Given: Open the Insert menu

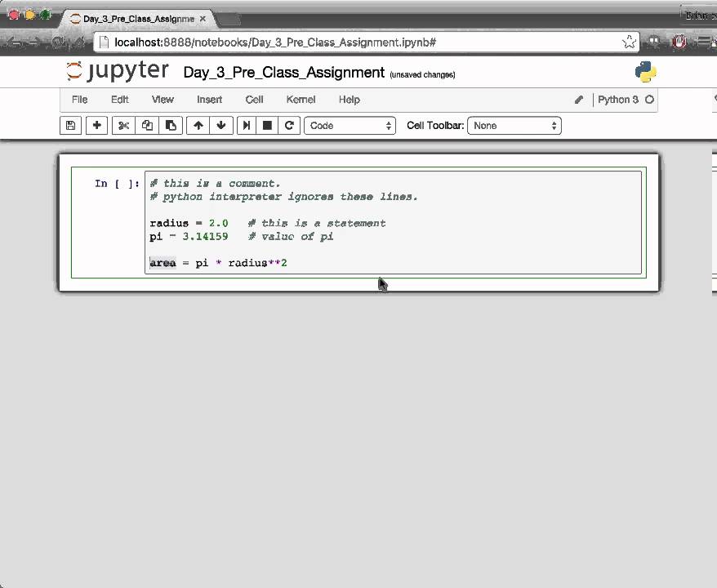Looking at the screenshot, I should (209, 100).
